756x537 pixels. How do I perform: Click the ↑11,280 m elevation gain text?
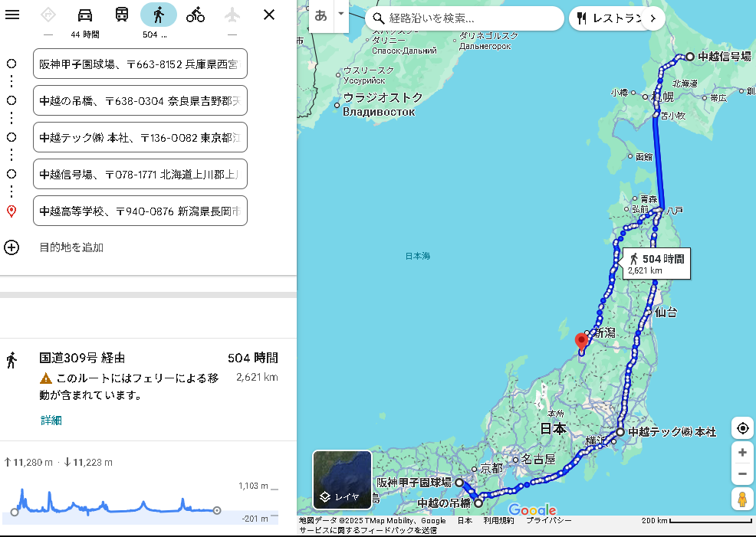point(28,463)
